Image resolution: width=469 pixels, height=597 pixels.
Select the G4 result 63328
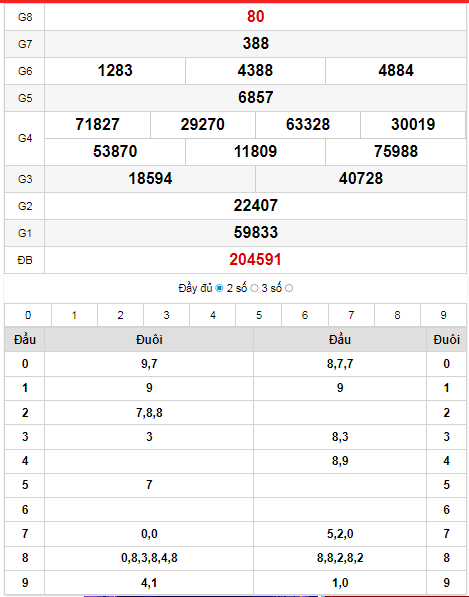click(x=308, y=125)
